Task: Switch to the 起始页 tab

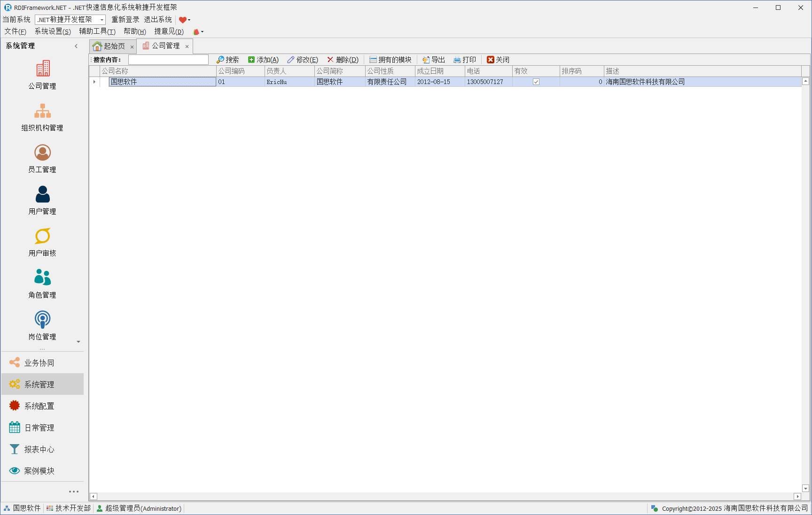Action: pyautogui.click(x=113, y=46)
